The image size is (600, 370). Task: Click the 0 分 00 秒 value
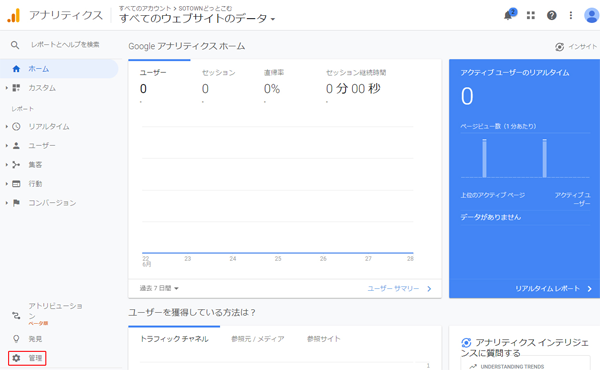point(353,89)
